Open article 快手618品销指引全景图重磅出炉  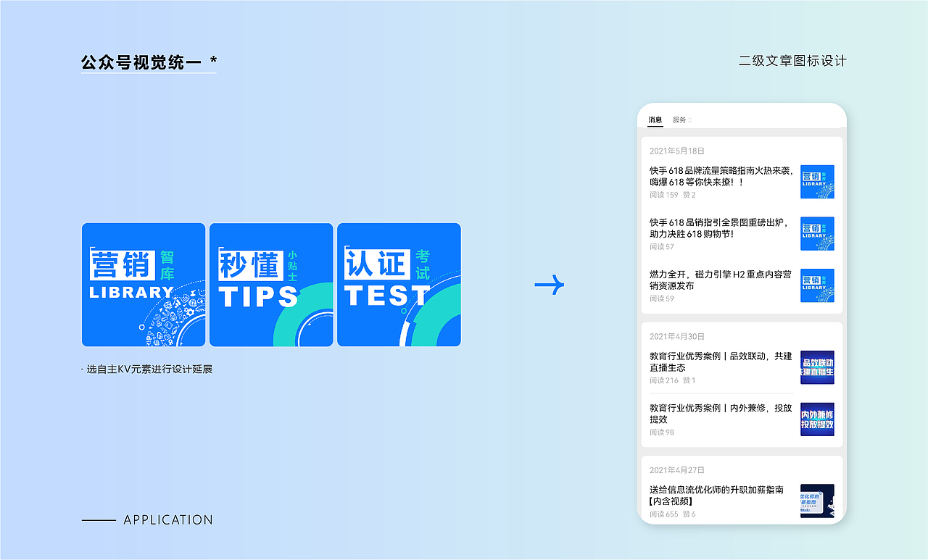coord(721,228)
